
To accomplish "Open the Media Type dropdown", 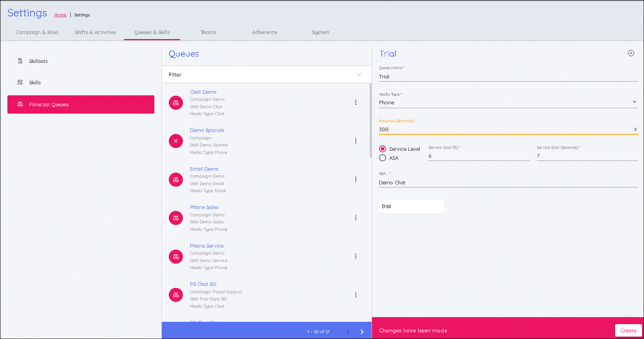I will pos(634,102).
